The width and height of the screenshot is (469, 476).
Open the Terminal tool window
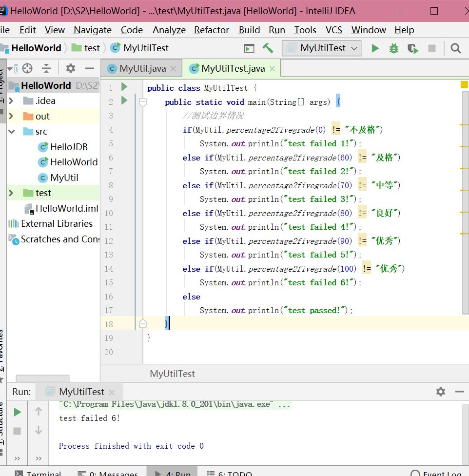click(38, 473)
